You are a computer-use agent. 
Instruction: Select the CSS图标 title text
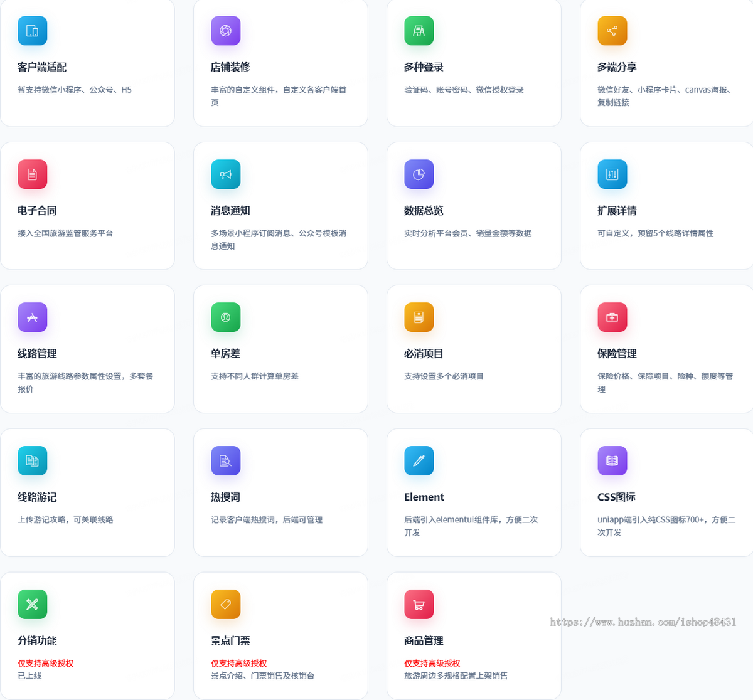pos(616,497)
